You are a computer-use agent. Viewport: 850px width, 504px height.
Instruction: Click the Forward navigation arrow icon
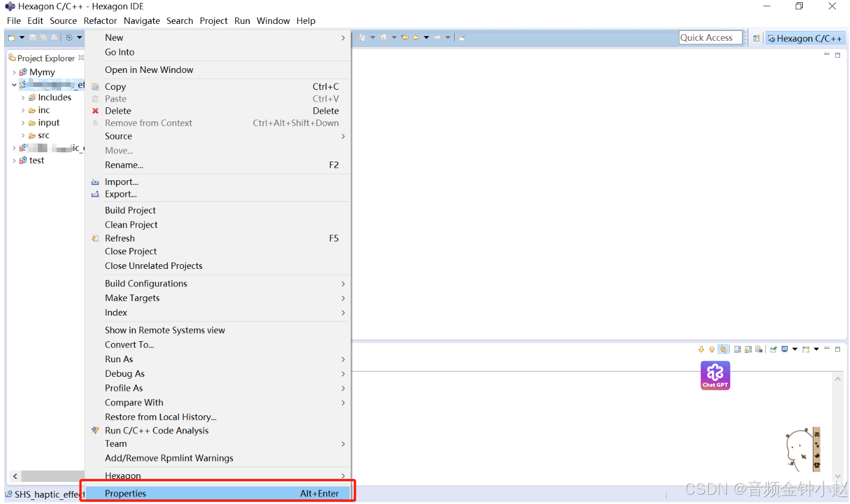(x=437, y=38)
